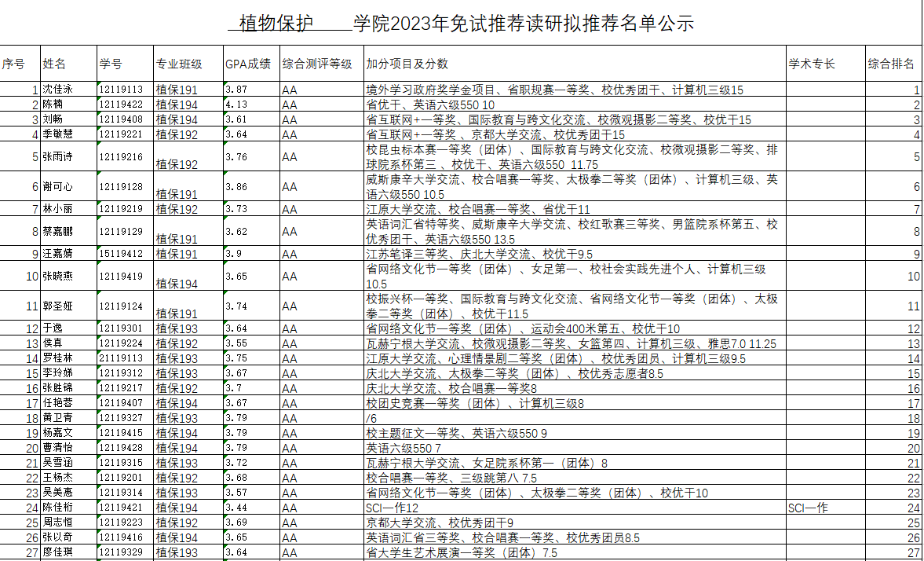The height and width of the screenshot is (561, 924).
Task: Click the 加分项目及分数 header cell
Action: click(575, 64)
